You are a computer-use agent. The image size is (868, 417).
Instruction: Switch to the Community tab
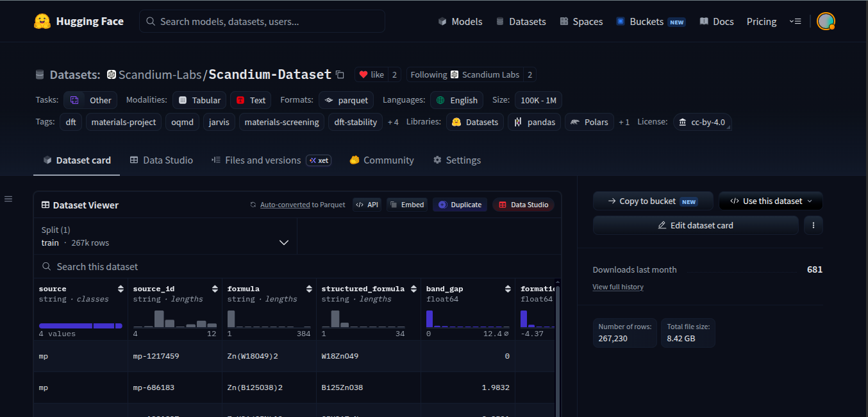[382, 160]
